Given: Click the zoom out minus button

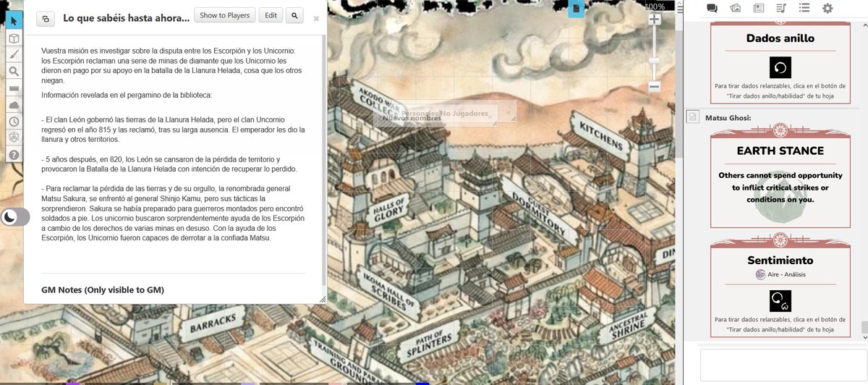Looking at the screenshot, I should click(x=655, y=86).
